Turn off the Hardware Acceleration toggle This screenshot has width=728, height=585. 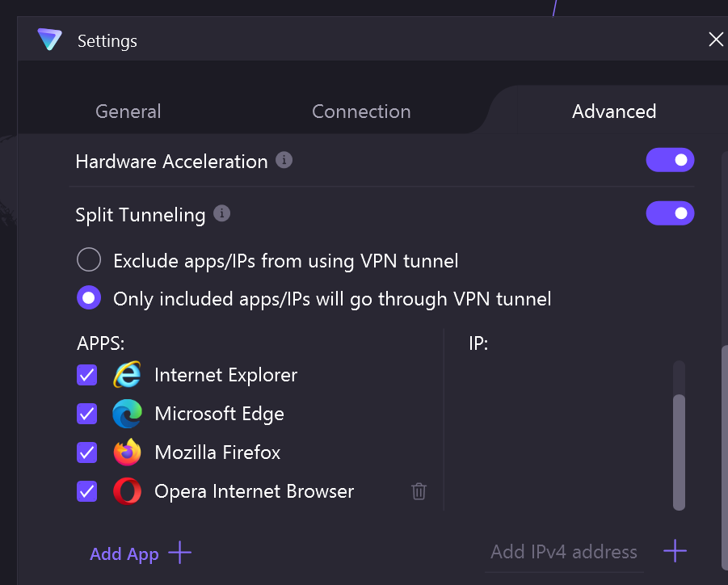[x=670, y=160]
